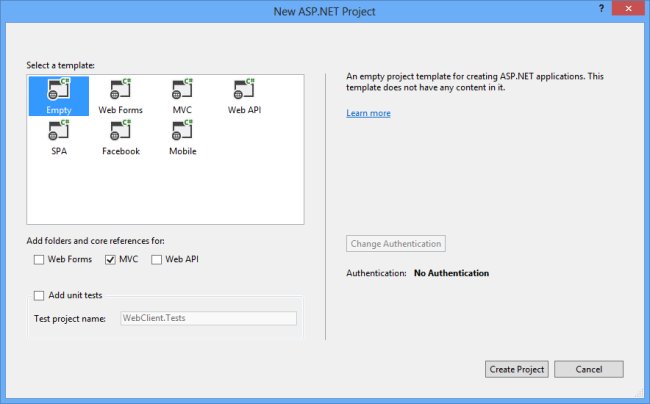Image resolution: width=650 pixels, height=404 pixels.
Task: Click 'Add folders and core references for:' label
Action: pos(95,241)
